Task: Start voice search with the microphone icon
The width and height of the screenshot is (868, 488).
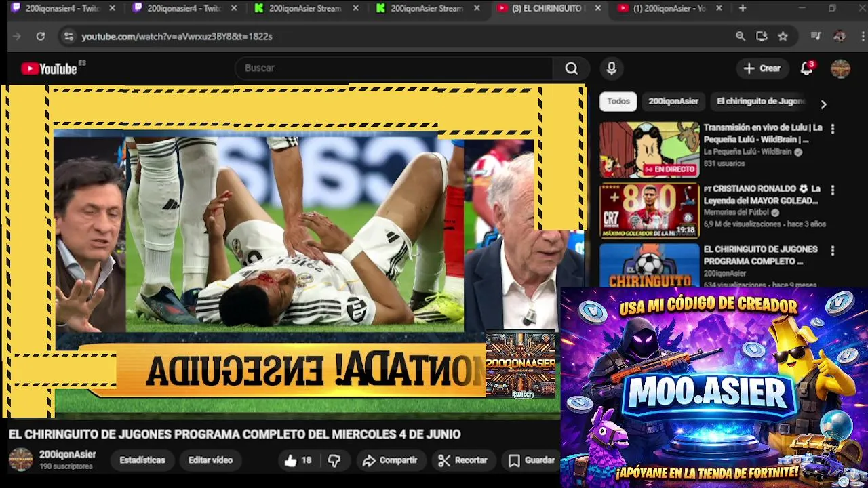Action: (612, 68)
